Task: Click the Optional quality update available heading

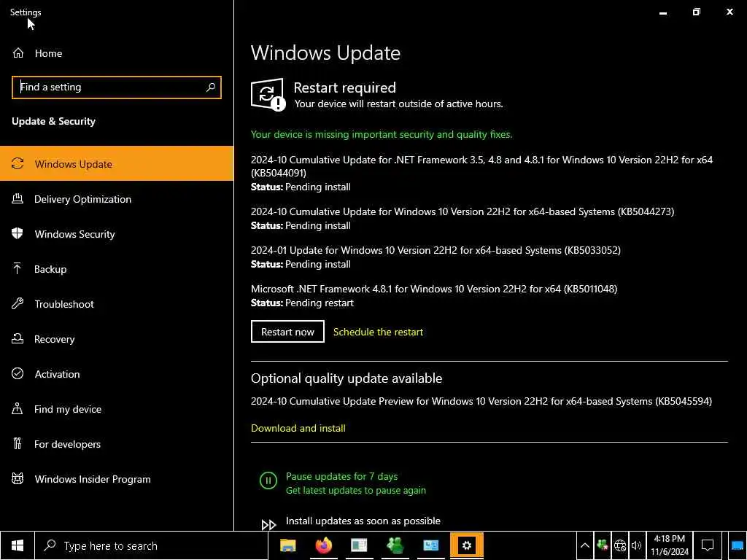Action: pyautogui.click(x=347, y=378)
